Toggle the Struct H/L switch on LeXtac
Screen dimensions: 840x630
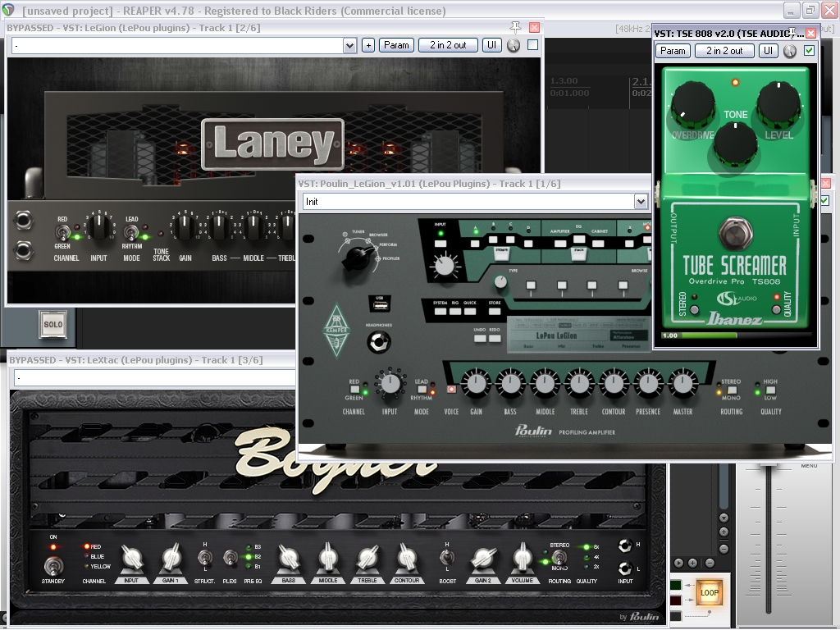(204, 558)
